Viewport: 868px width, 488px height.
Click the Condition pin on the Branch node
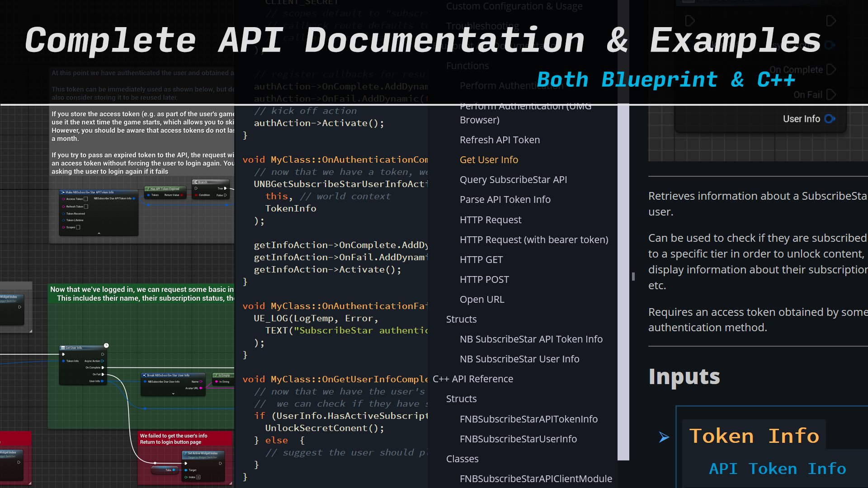coord(196,195)
